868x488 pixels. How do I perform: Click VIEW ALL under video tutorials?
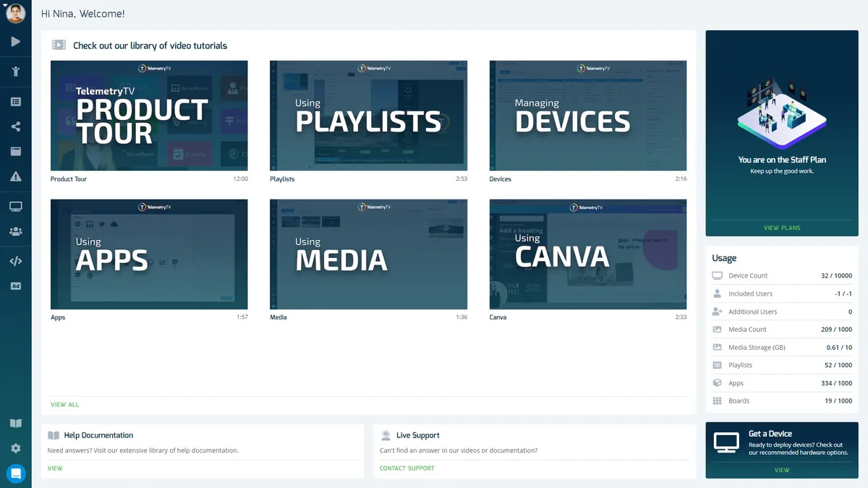point(64,405)
